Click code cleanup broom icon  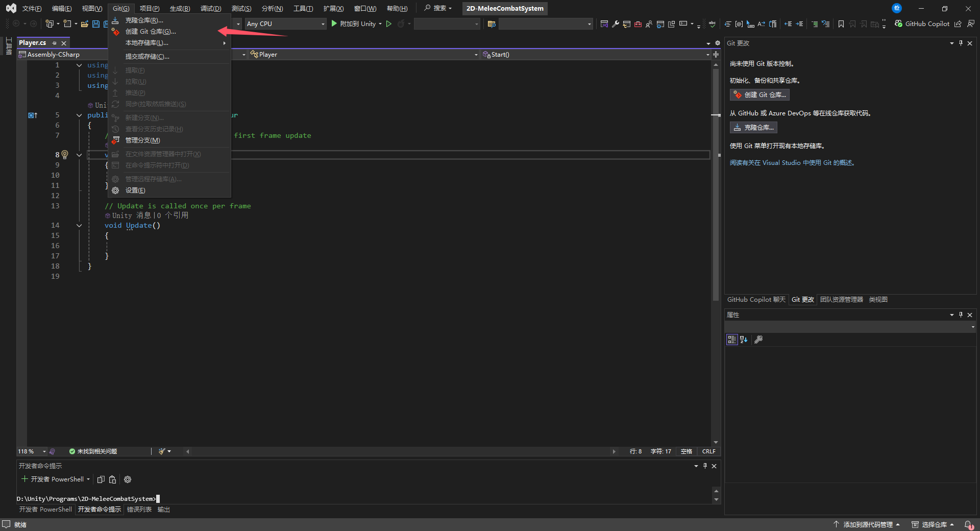pos(162,451)
